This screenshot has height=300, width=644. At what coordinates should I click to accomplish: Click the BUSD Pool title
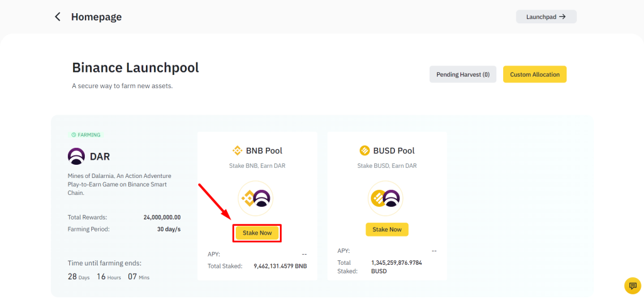point(394,151)
